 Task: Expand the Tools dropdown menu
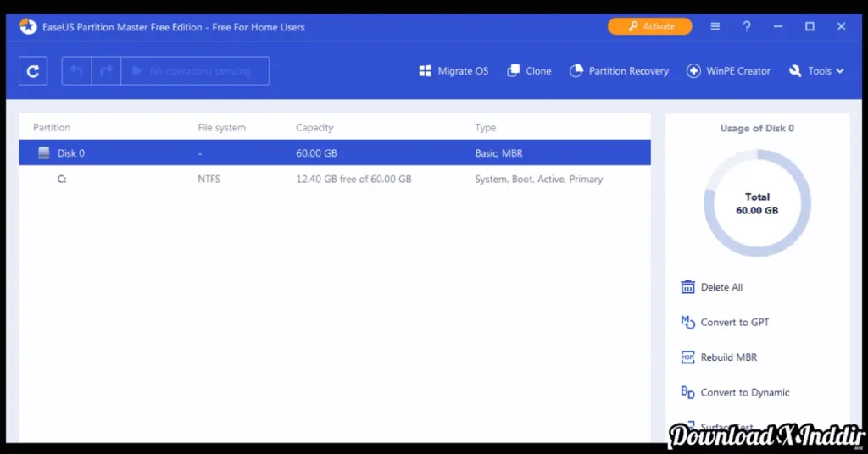click(x=817, y=71)
